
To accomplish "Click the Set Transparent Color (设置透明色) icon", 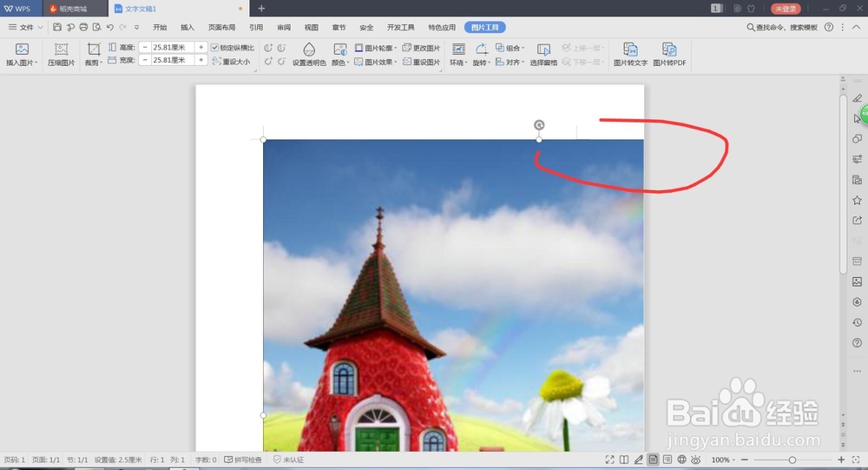I will [309, 50].
